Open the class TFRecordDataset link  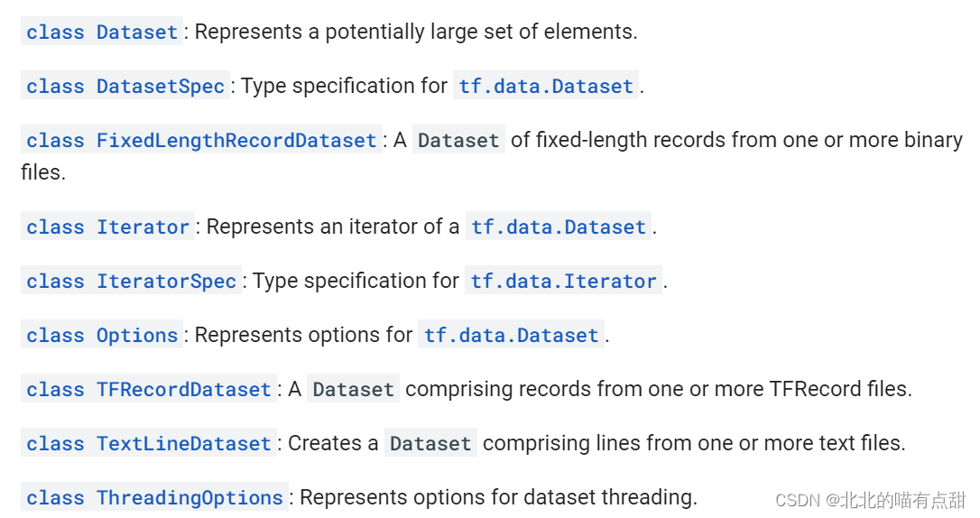coord(149,389)
